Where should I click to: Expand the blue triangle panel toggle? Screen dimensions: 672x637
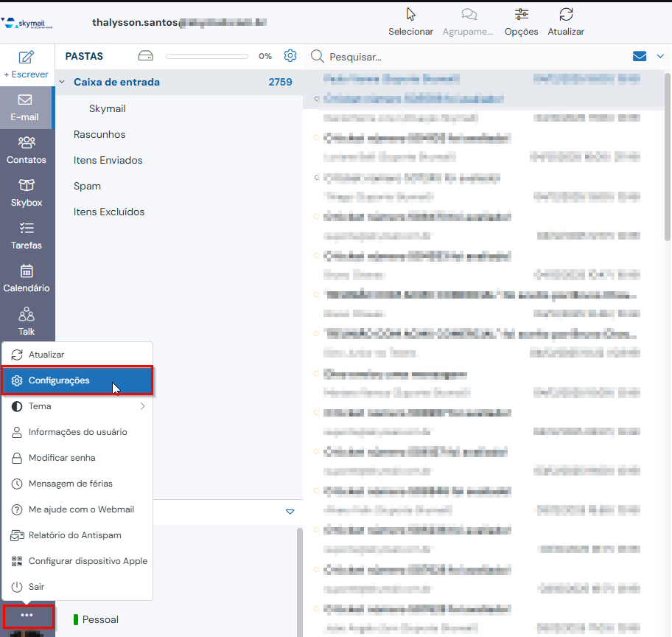(290, 512)
